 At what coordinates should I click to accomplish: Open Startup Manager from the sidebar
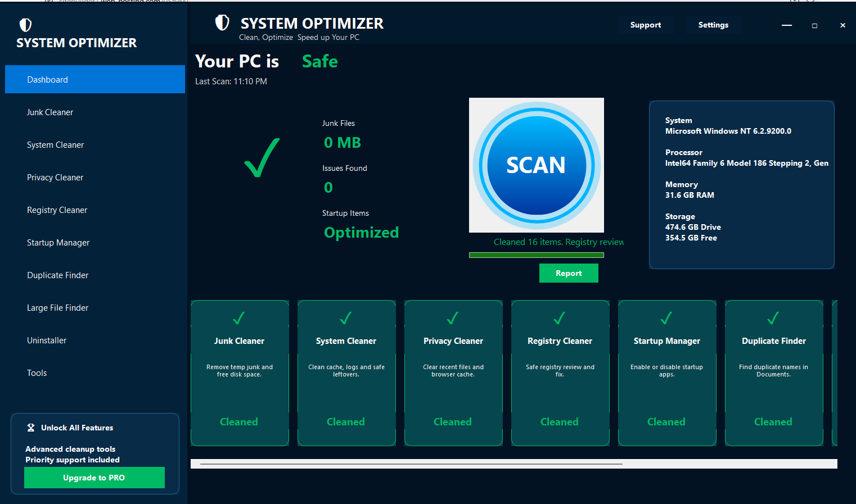point(95,243)
